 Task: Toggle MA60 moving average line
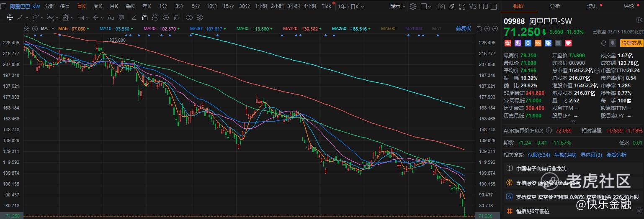(254, 28)
